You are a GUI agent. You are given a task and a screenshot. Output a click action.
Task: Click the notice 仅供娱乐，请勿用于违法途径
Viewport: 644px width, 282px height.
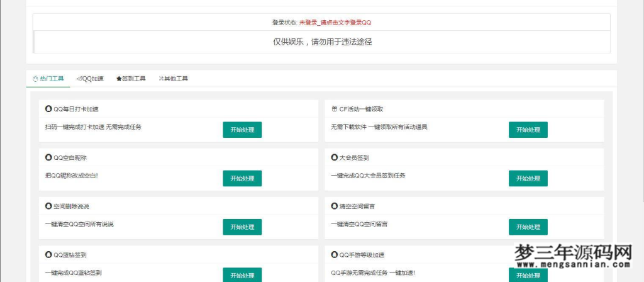pos(323,42)
